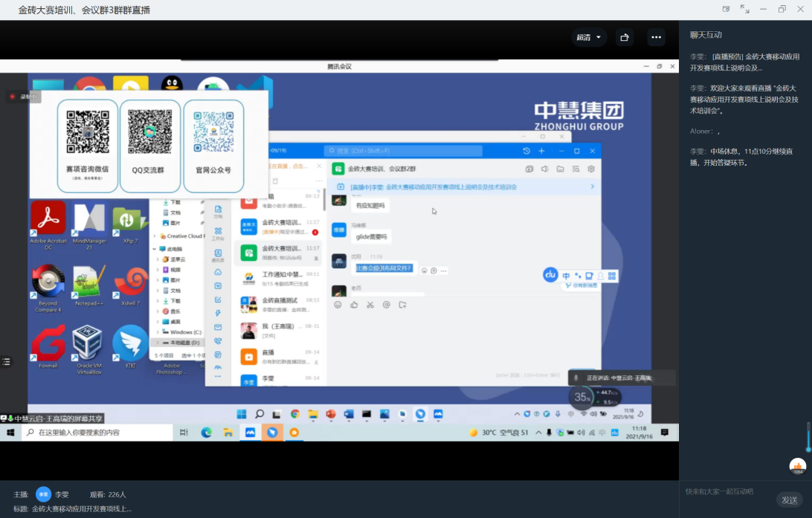Expand 音乐 folder tree node

pyautogui.click(x=158, y=311)
